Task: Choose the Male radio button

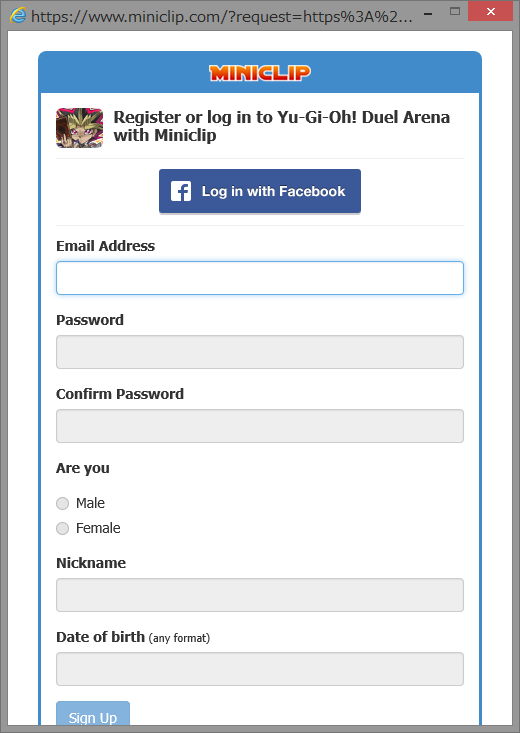Action: [63, 503]
